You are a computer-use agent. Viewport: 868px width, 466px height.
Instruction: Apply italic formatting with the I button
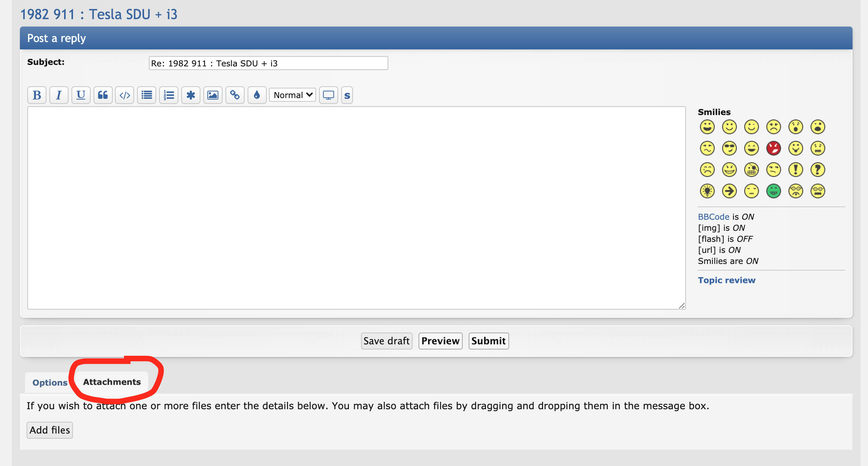tap(59, 95)
